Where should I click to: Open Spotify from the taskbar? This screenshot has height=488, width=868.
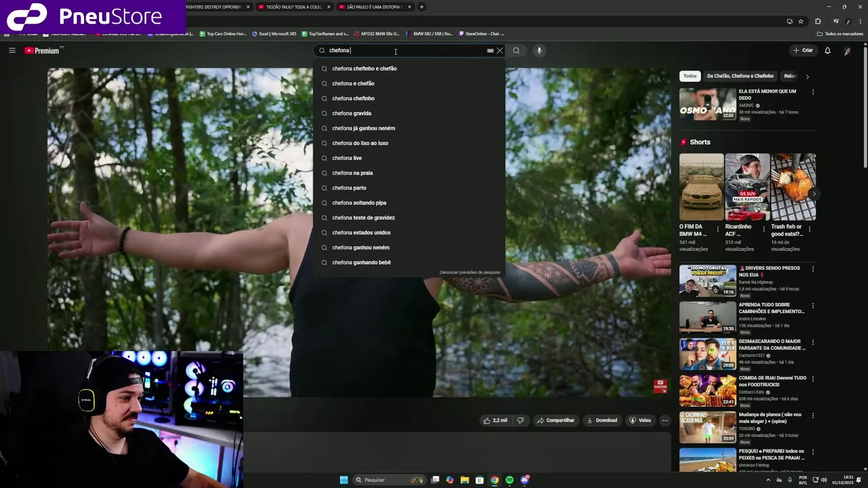pyautogui.click(x=509, y=480)
